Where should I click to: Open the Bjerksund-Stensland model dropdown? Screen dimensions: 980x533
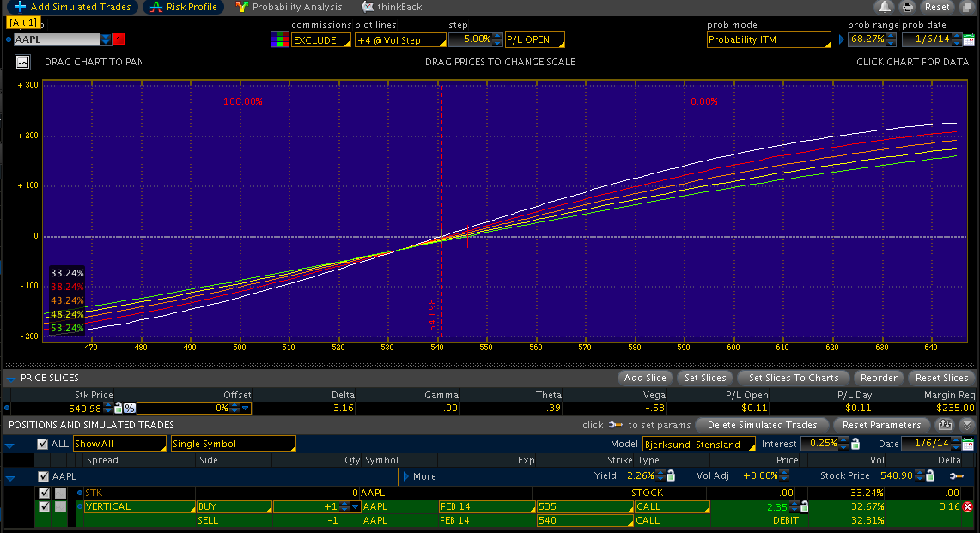[x=699, y=445]
